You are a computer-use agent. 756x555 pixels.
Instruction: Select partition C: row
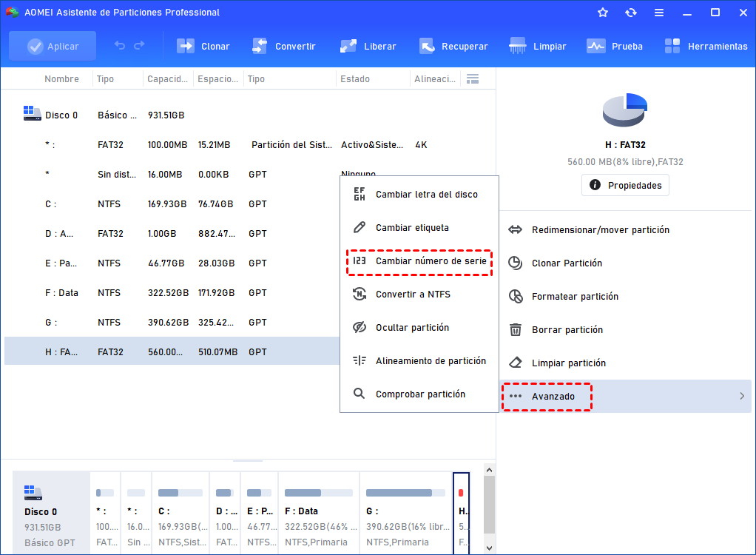click(x=172, y=204)
